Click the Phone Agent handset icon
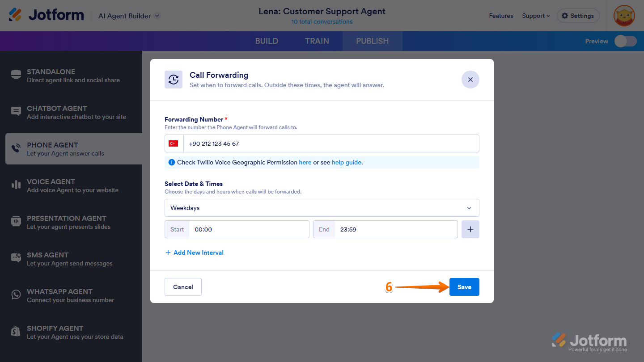Screen dimensions: 644x362 point(16,149)
